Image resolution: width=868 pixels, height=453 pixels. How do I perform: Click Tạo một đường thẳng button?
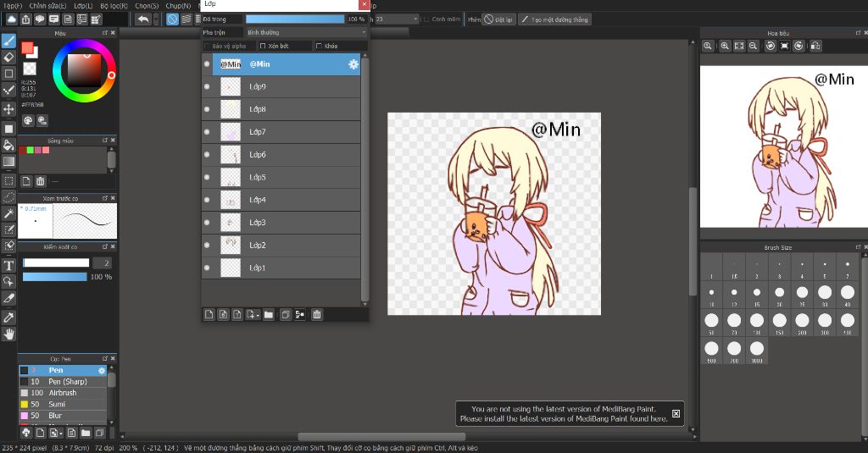click(554, 19)
